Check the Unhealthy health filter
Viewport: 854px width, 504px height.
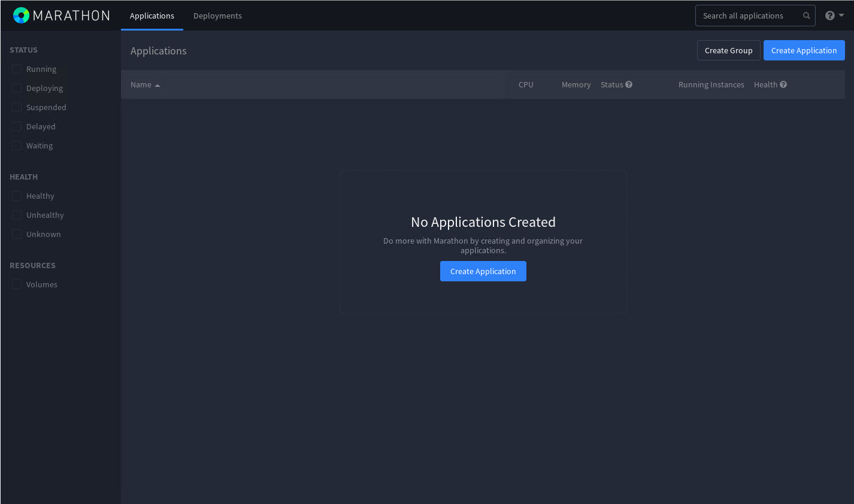[x=17, y=215]
